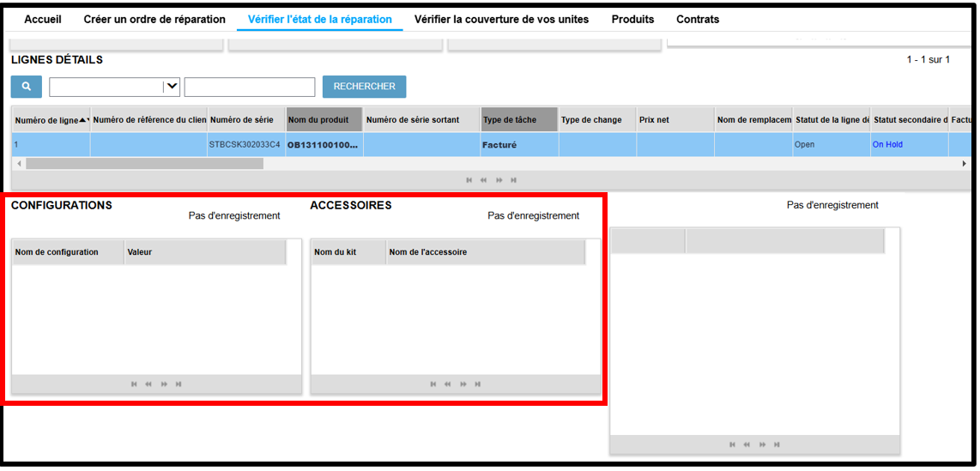
Task: Select the Open status cell
Action: point(832,144)
